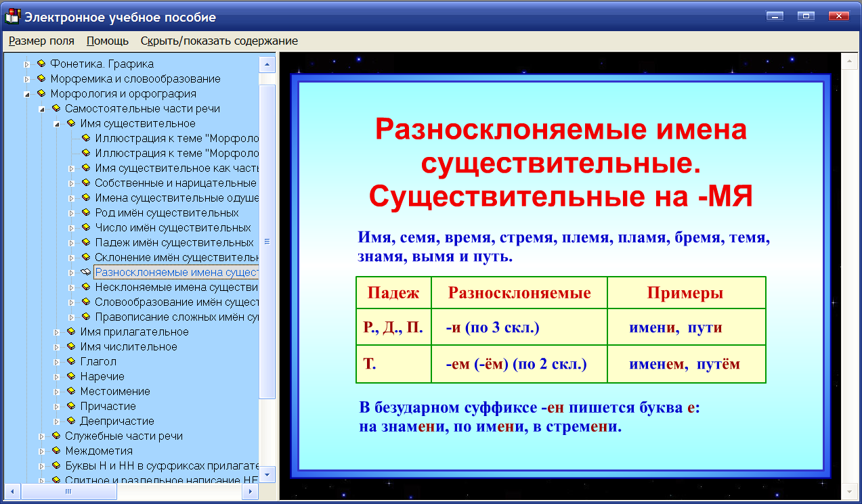Click the book icon beside Самостоятельные части речи
The width and height of the screenshot is (862, 504).
click(x=55, y=108)
